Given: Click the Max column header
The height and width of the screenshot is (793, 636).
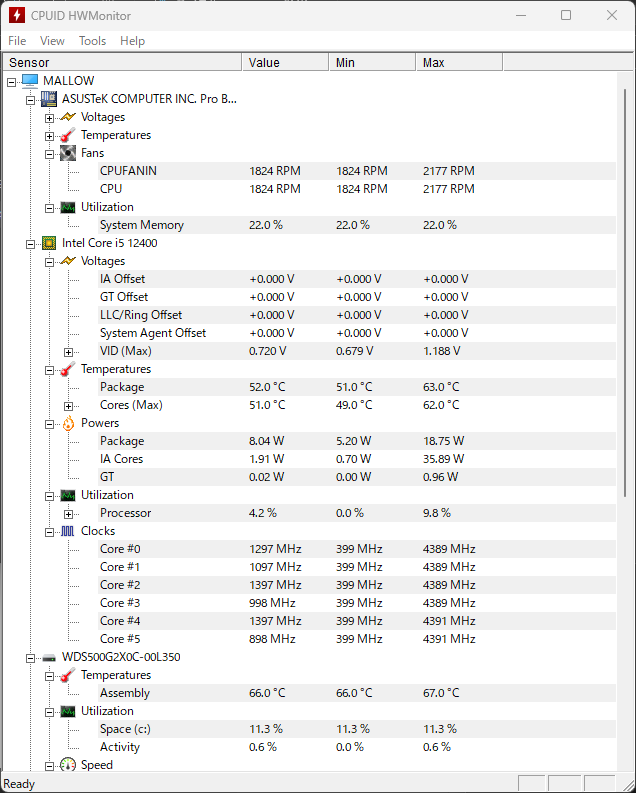Looking at the screenshot, I should point(459,62).
